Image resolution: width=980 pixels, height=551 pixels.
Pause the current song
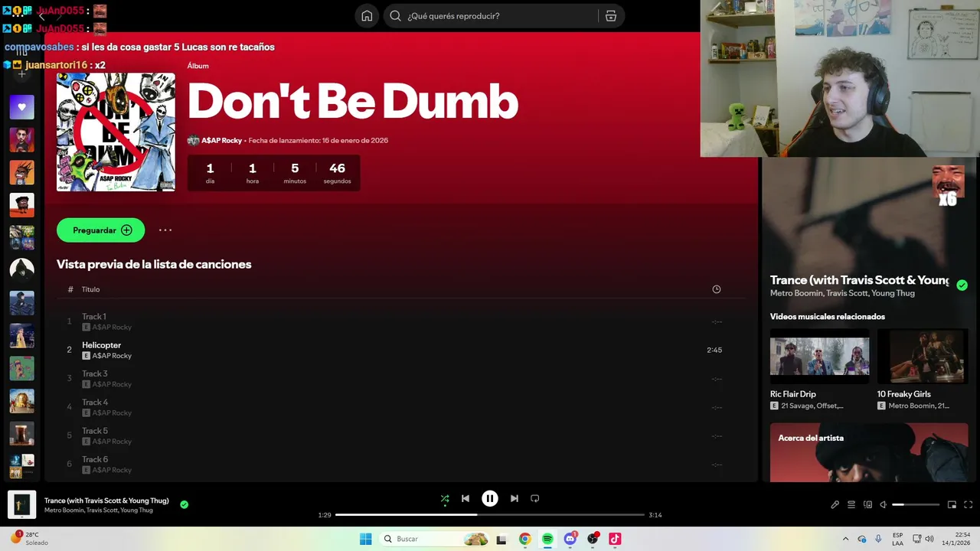click(x=490, y=498)
